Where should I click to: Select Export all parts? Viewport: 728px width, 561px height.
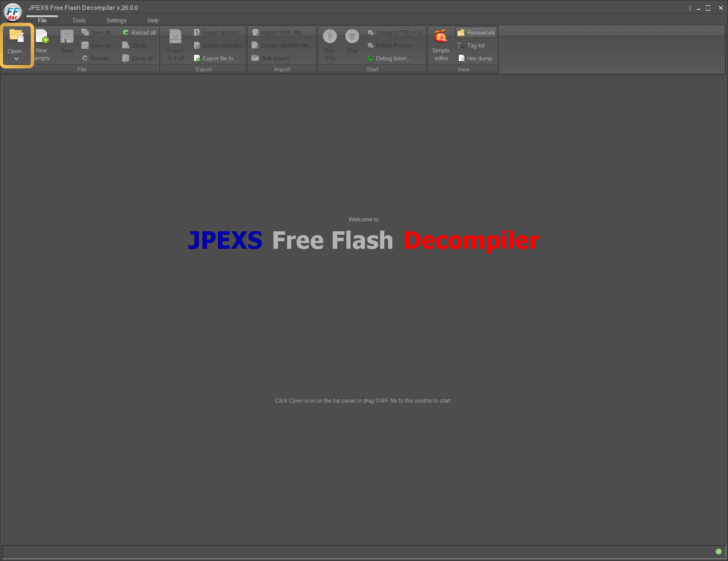point(217,33)
